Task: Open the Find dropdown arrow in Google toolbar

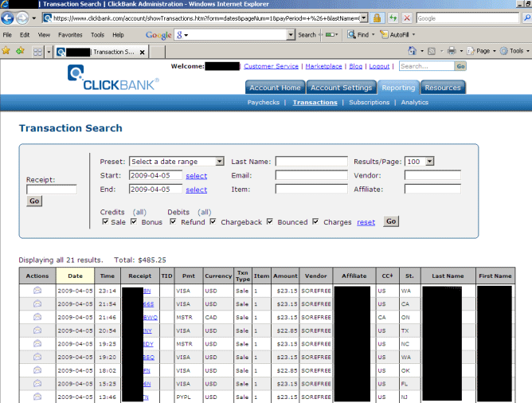Action: tap(373, 34)
